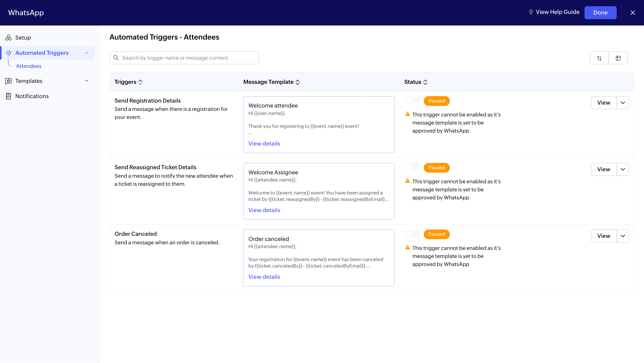
Task: Click the column layout icon button
Action: tap(618, 58)
